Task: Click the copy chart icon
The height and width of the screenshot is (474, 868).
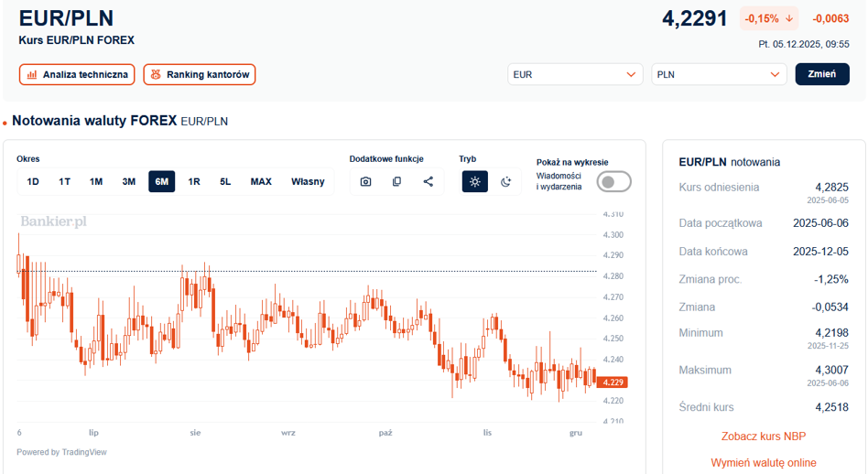Action: pyautogui.click(x=396, y=181)
